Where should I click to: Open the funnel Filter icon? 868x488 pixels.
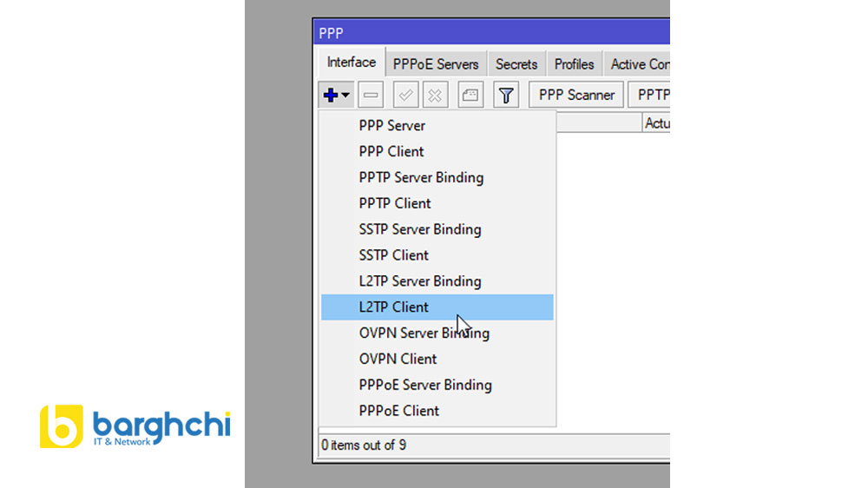click(506, 95)
